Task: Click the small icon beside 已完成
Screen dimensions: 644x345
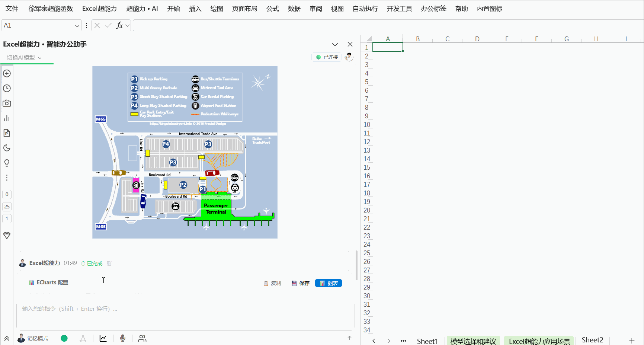Action: click(109, 263)
